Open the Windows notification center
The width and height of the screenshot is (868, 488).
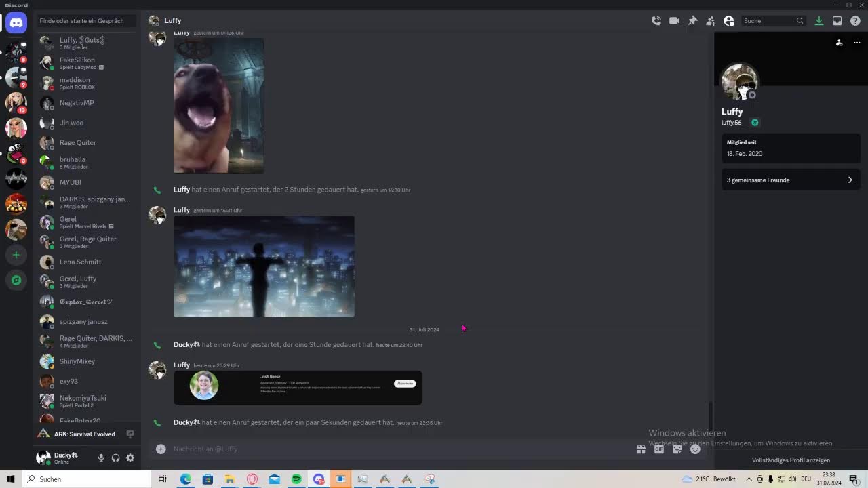click(854, 479)
